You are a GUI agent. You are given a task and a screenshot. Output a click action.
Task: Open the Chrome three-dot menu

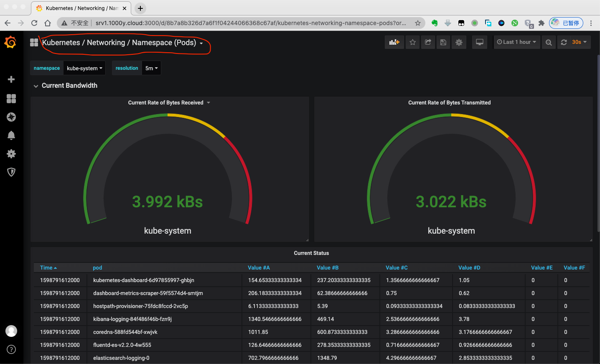(591, 23)
